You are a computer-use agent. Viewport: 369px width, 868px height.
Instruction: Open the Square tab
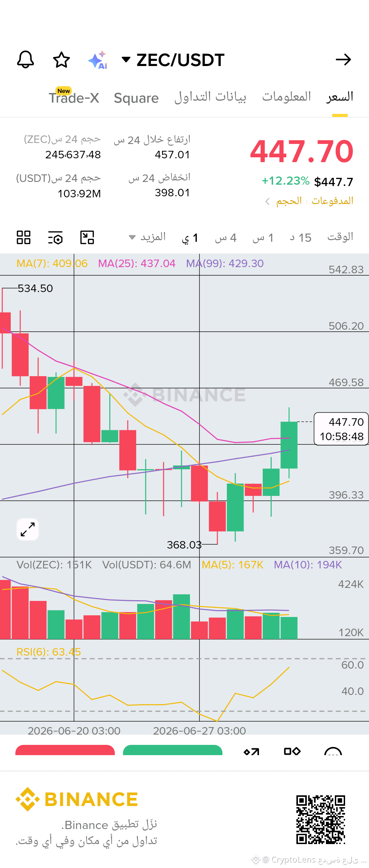[x=136, y=98]
